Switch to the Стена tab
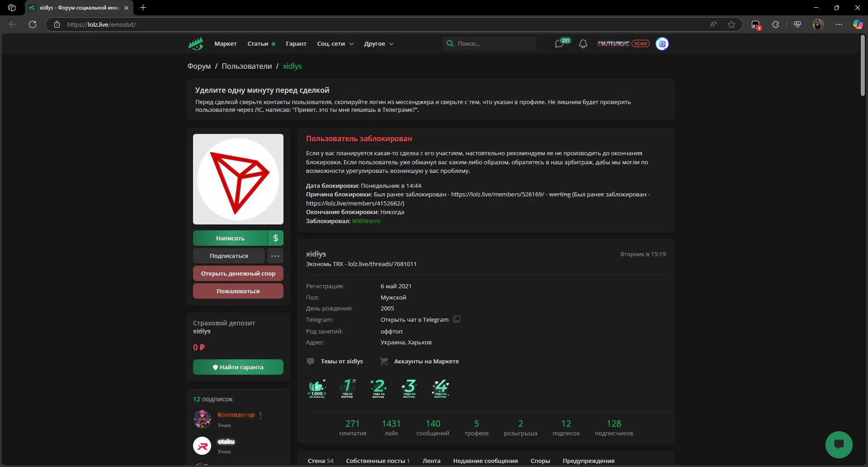 point(321,461)
